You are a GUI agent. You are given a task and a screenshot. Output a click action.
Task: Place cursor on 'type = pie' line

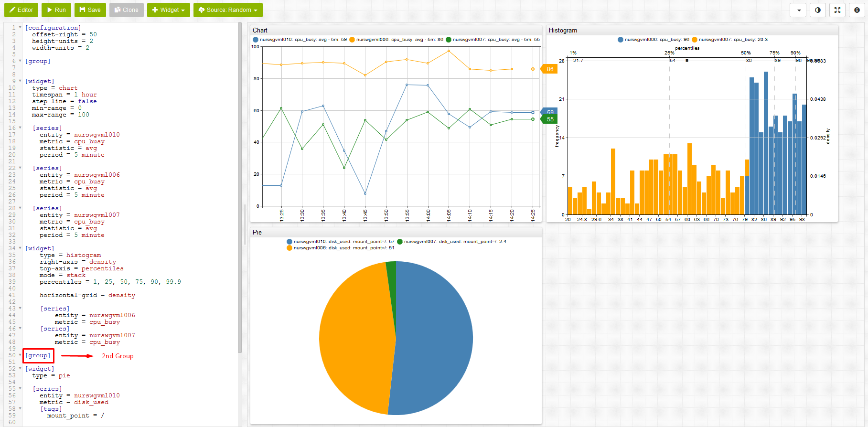(51, 375)
